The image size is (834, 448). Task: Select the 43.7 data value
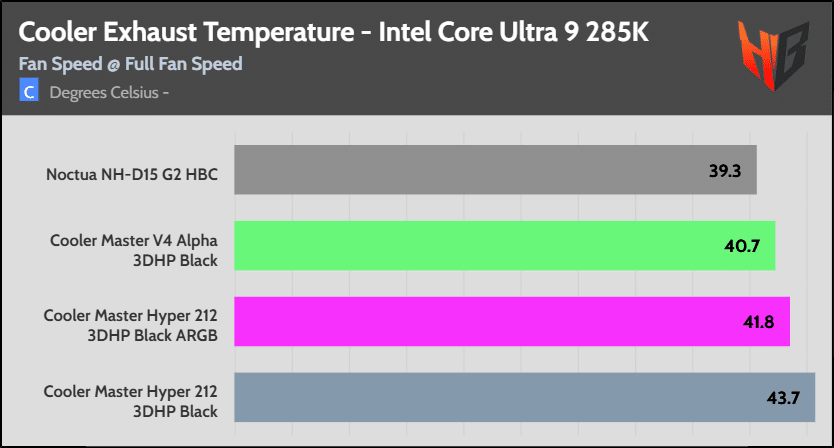click(782, 398)
